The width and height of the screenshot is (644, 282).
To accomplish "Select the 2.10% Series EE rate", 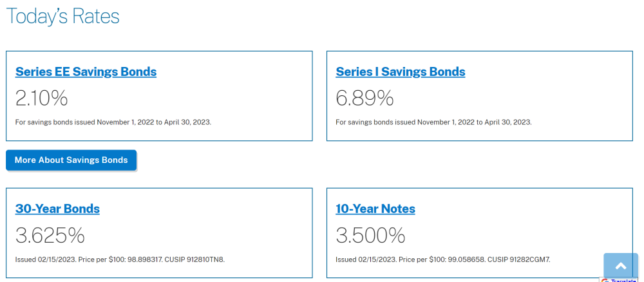I will [x=41, y=98].
